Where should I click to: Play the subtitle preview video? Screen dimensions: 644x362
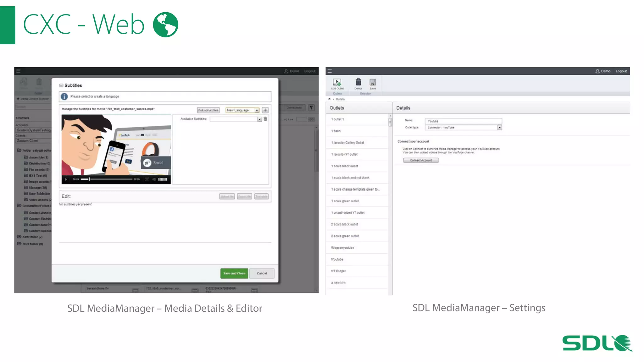point(66,179)
